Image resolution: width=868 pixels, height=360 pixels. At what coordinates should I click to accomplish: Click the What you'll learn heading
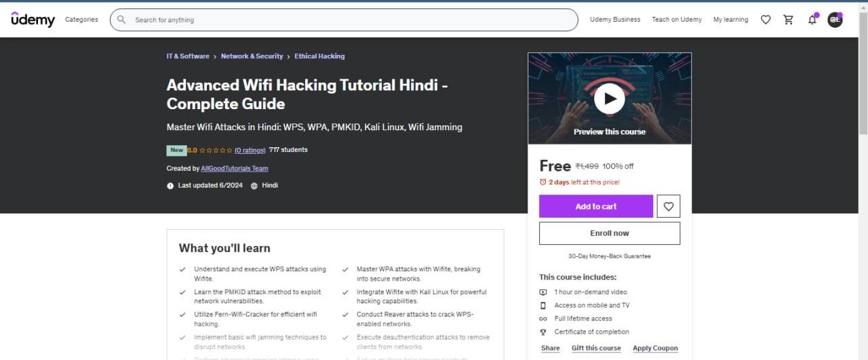(224, 248)
